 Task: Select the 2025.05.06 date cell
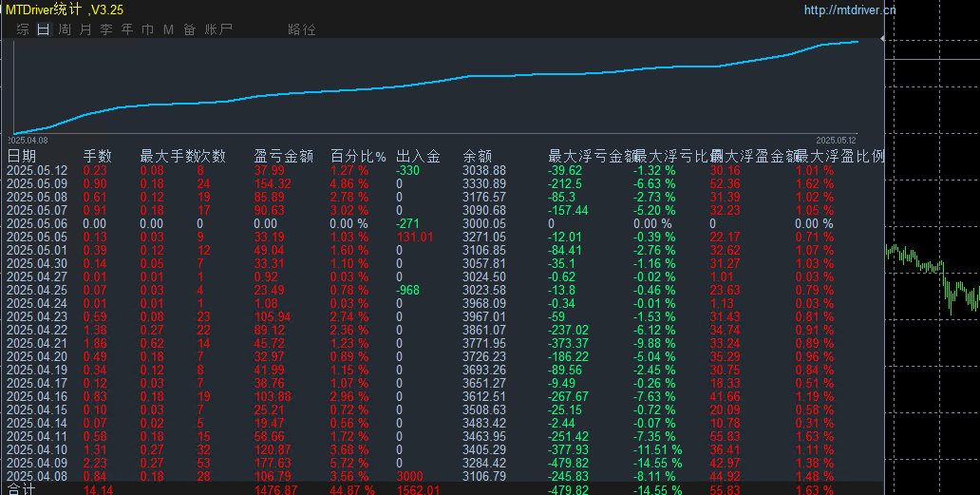pos(37,224)
